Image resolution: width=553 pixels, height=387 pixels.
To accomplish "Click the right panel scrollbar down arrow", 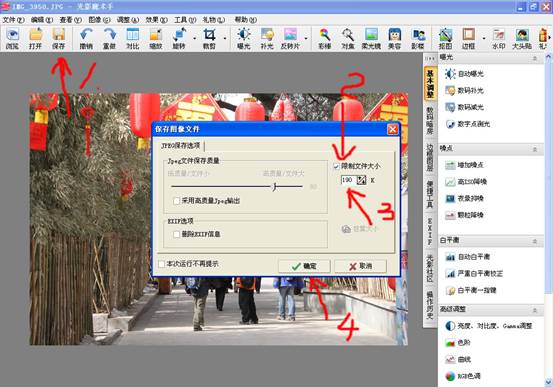I will [x=549, y=382].
